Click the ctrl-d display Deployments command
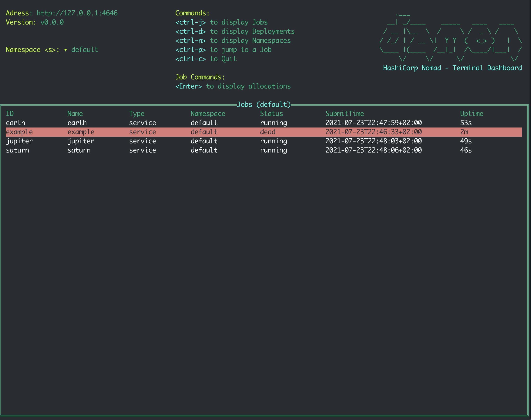 click(235, 32)
